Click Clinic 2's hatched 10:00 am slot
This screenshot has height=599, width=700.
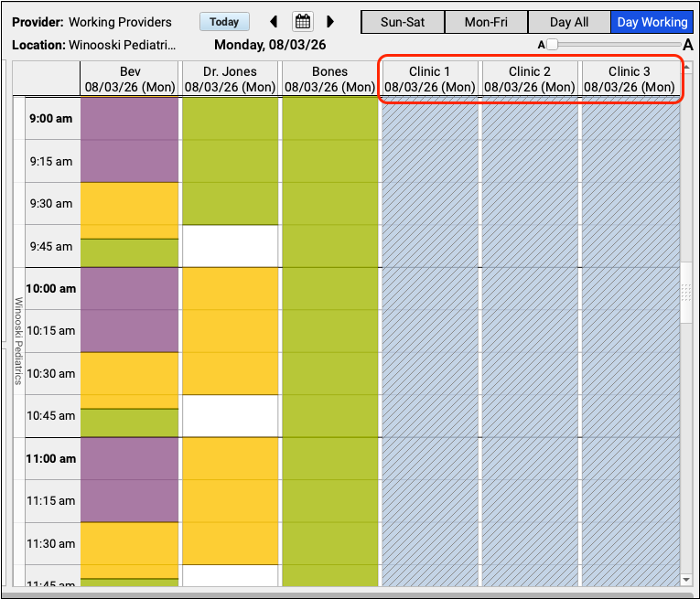coord(530,289)
